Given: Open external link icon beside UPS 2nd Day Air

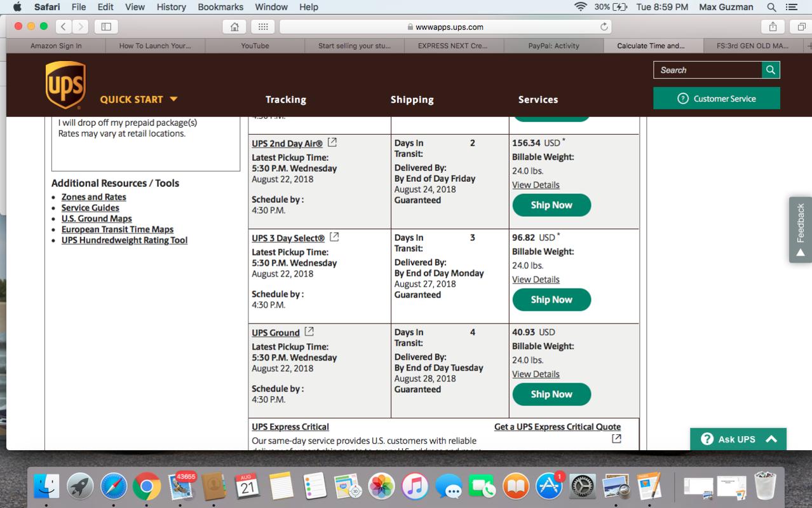Looking at the screenshot, I should (332, 142).
